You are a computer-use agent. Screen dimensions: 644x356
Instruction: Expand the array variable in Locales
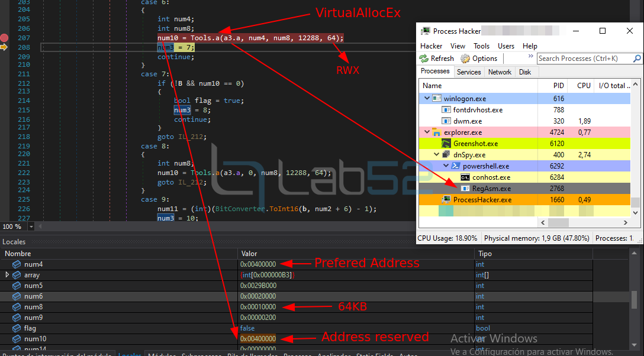pos(7,275)
